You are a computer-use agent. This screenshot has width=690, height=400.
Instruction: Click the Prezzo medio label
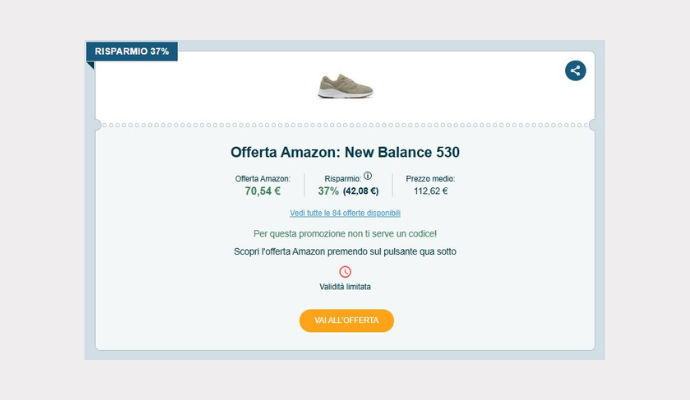click(430, 179)
